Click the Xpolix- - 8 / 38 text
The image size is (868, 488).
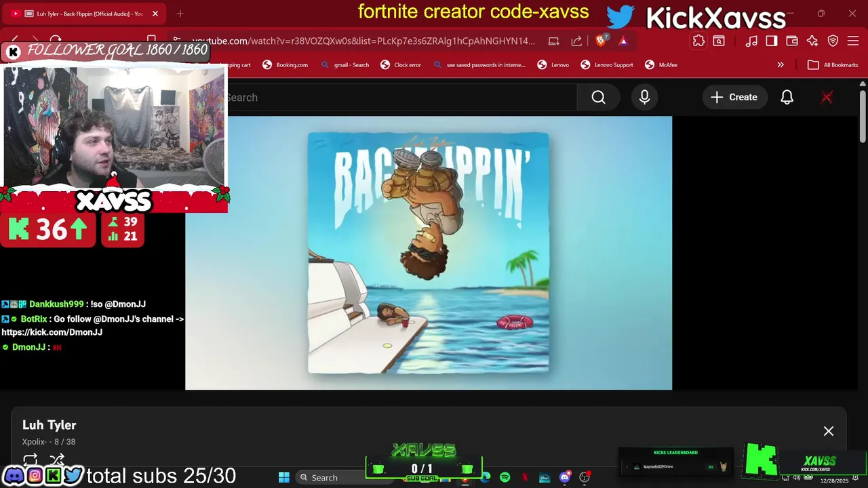point(49,442)
